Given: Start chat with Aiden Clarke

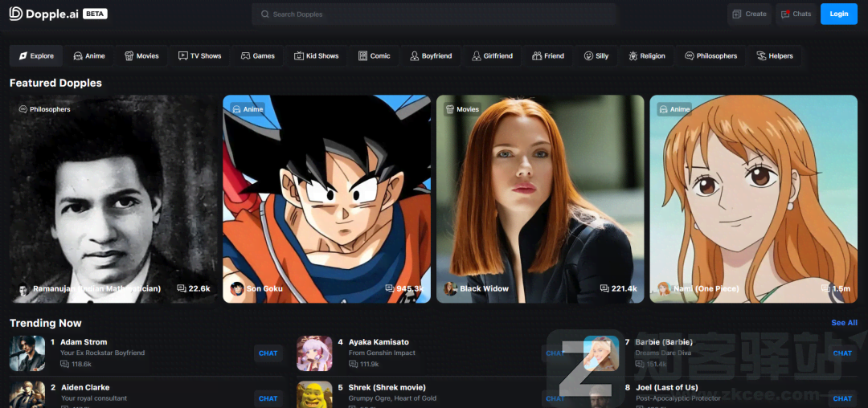Looking at the screenshot, I should (268, 398).
